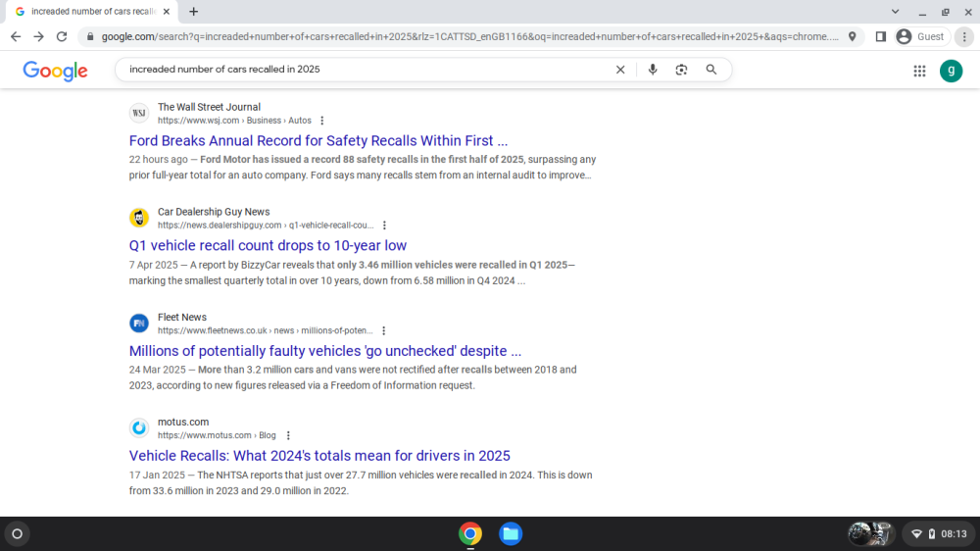Submit search with the magnifier icon
The image size is (980, 551).
pos(711,70)
